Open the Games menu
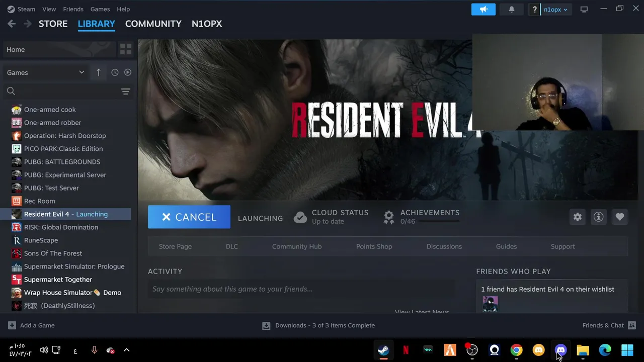644x362 pixels. click(100, 9)
